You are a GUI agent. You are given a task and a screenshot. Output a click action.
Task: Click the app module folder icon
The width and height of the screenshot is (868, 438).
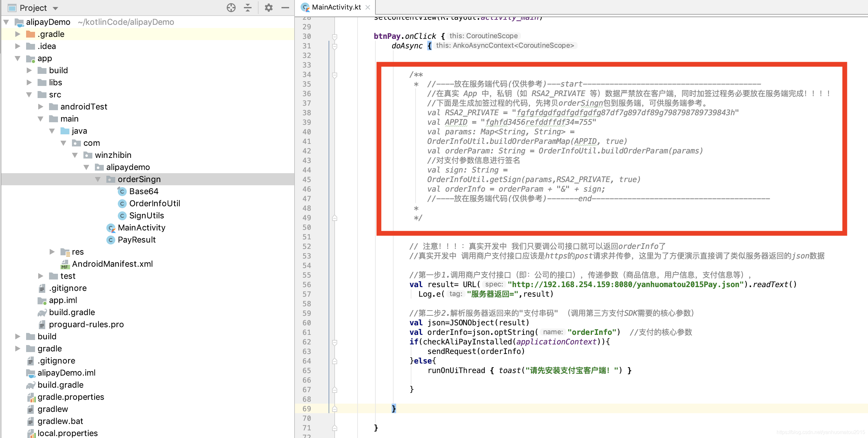pos(31,59)
